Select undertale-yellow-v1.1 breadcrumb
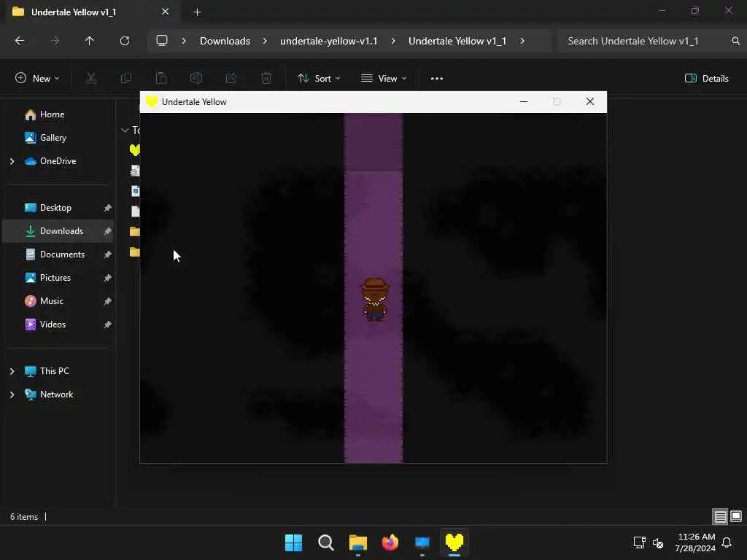747x560 pixels. (x=329, y=41)
